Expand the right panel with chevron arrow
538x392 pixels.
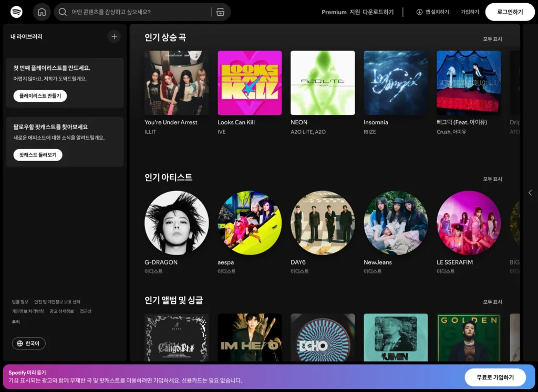pyautogui.click(x=530, y=193)
